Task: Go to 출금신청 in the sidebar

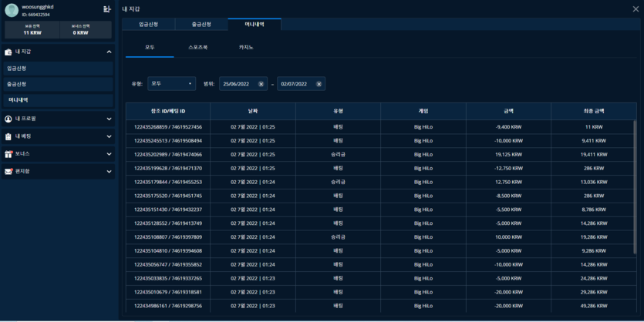Action: click(58, 84)
